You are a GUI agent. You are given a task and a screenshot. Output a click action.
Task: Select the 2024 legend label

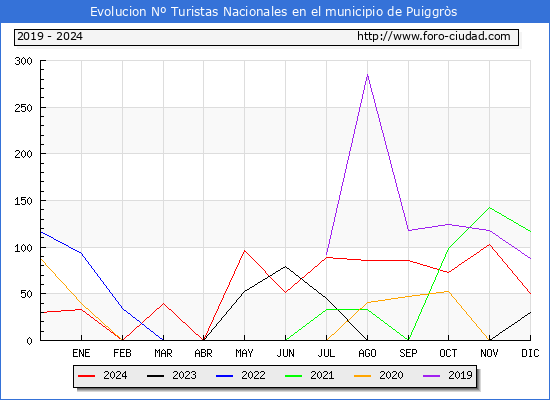(115, 375)
